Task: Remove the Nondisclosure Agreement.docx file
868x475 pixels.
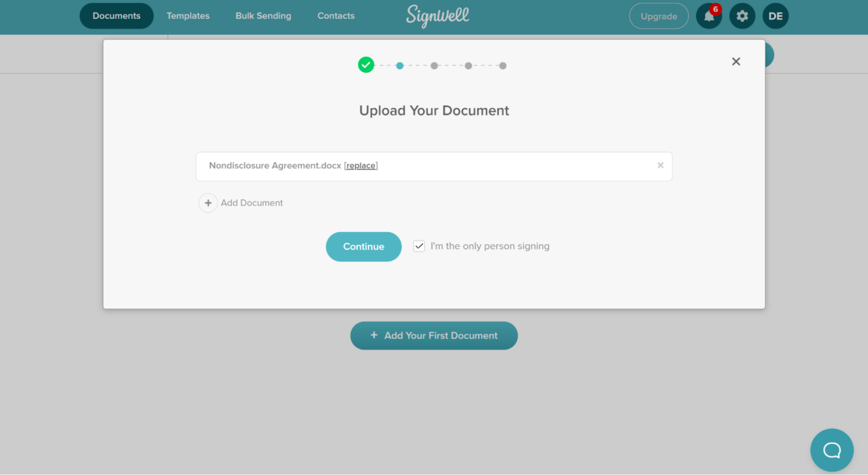Action: pos(660,165)
